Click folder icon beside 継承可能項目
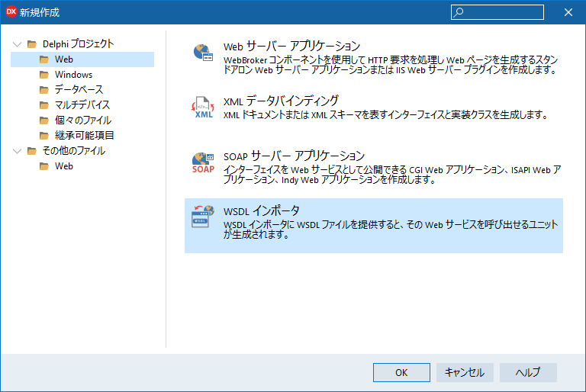Image resolution: width=586 pixels, height=392 pixels. pyautogui.click(x=44, y=135)
